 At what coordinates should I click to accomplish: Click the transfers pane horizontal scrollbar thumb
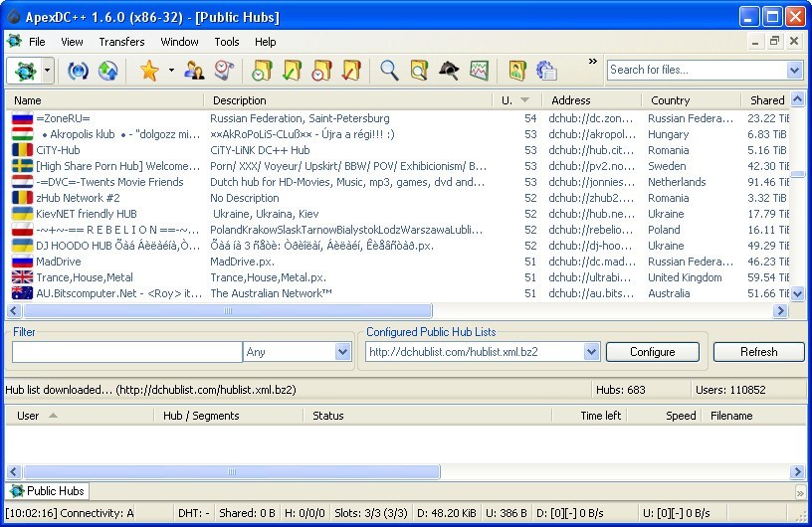232,471
